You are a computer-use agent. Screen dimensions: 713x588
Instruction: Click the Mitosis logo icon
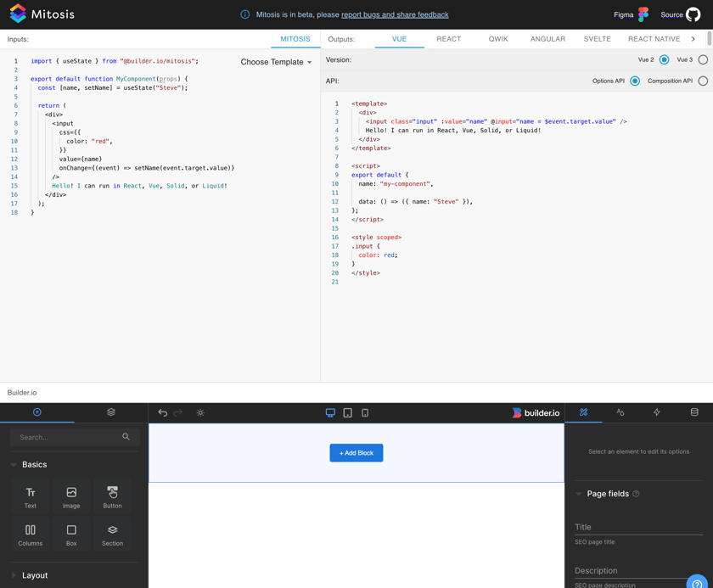18,14
